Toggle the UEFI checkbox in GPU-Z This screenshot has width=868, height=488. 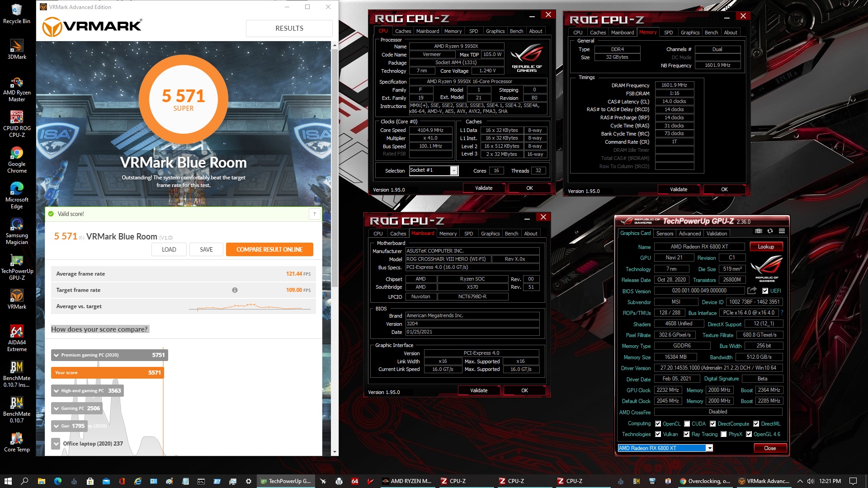(x=765, y=291)
